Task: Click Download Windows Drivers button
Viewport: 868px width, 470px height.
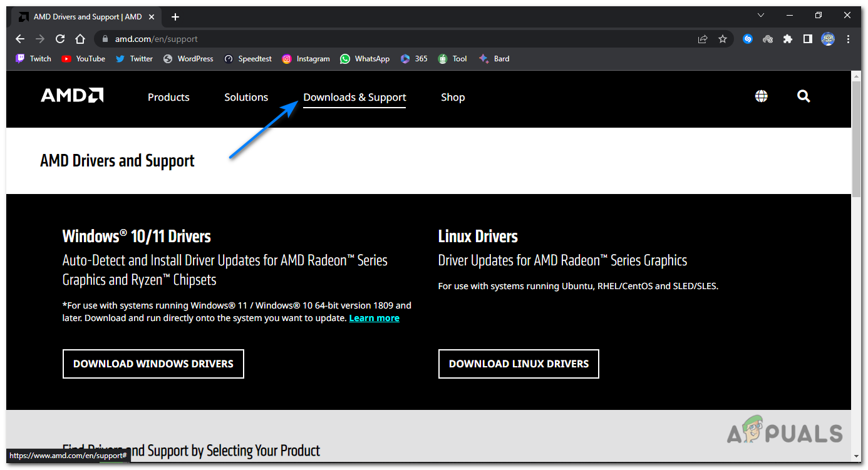Action: (x=153, y=364)
